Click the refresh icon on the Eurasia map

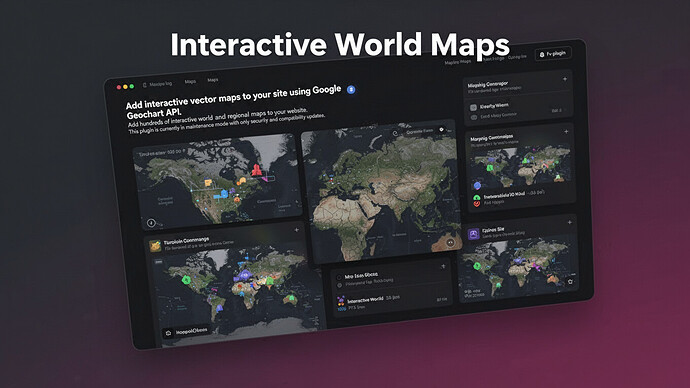tap(395, 133)
